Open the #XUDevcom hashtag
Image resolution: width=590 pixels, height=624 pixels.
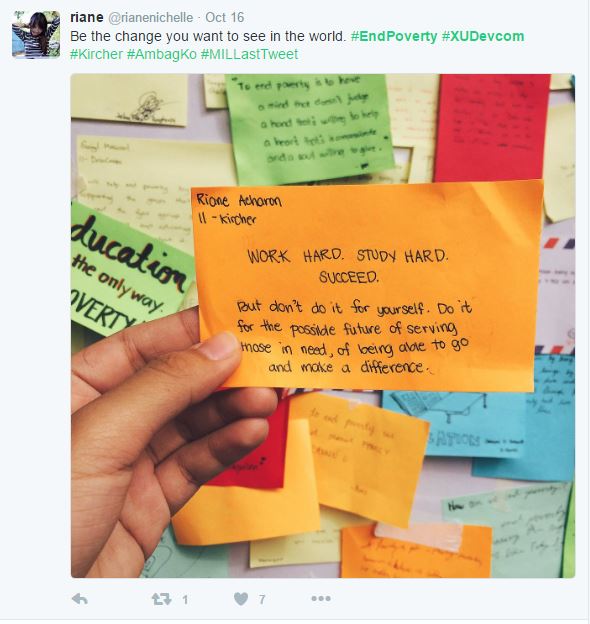[483, 36]
